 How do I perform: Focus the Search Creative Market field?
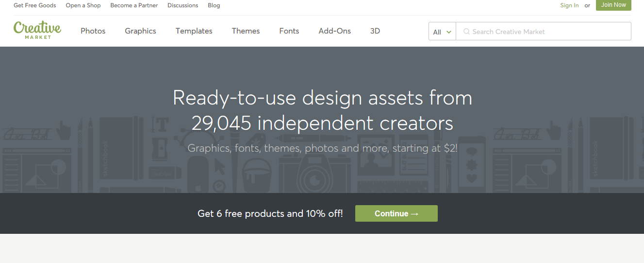point(544,32)
